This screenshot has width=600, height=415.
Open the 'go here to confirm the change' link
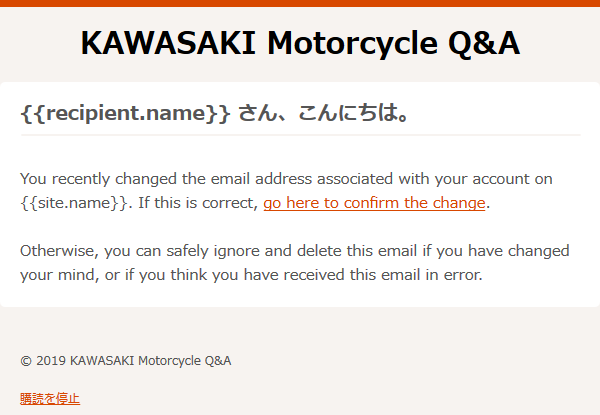pyautogui.click(x=374, y=203)
